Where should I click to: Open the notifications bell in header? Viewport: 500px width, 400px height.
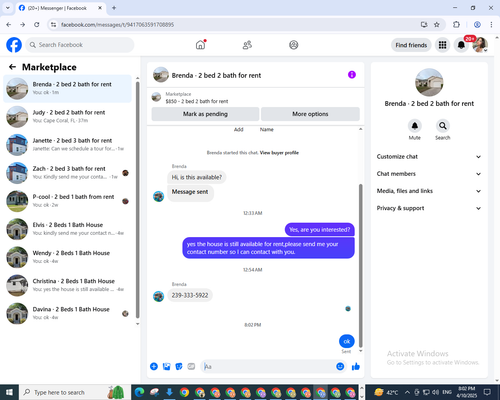461,45
